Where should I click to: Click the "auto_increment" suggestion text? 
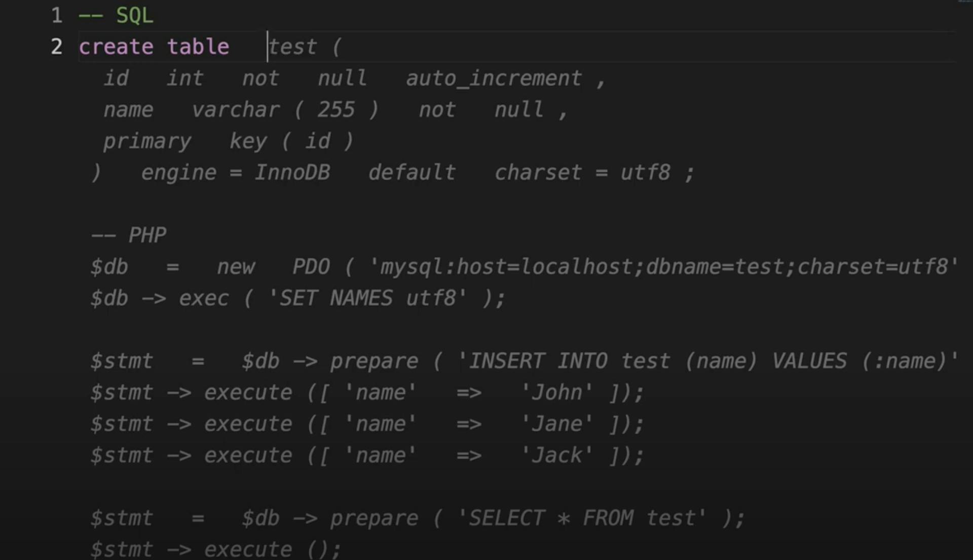[494, 78]
